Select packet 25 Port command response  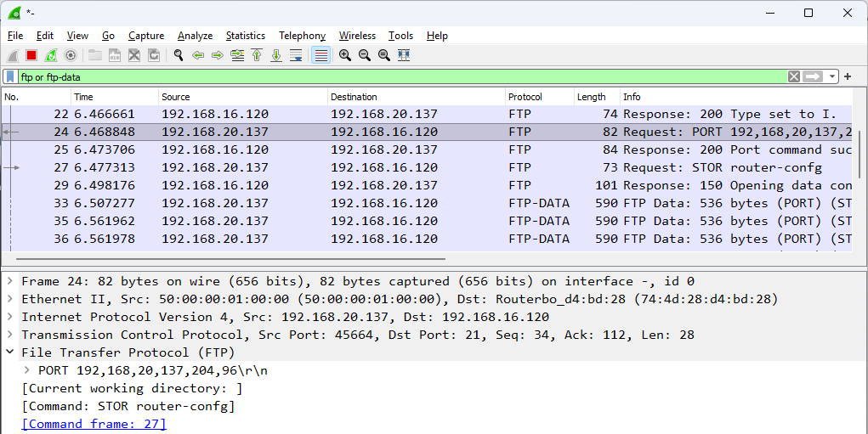coord(427,149)
